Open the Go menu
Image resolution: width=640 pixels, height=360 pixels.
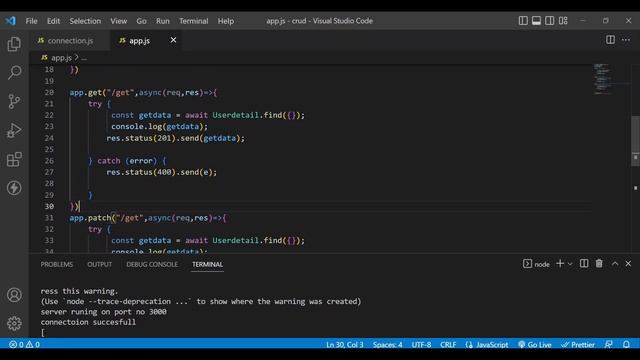(141, 21)
